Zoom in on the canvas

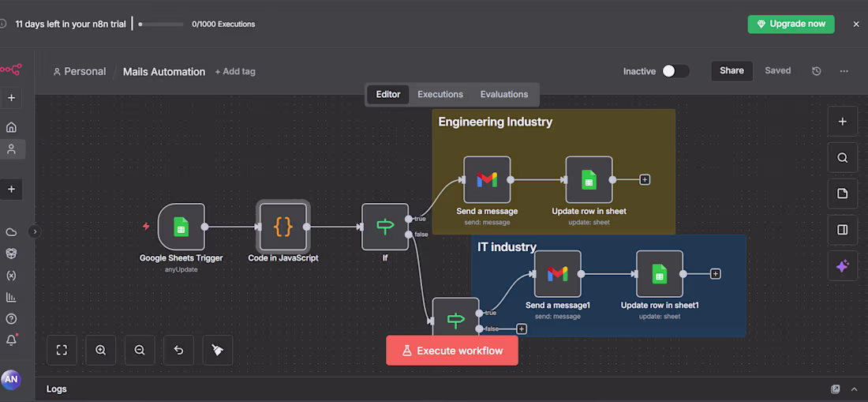point(101,350)
